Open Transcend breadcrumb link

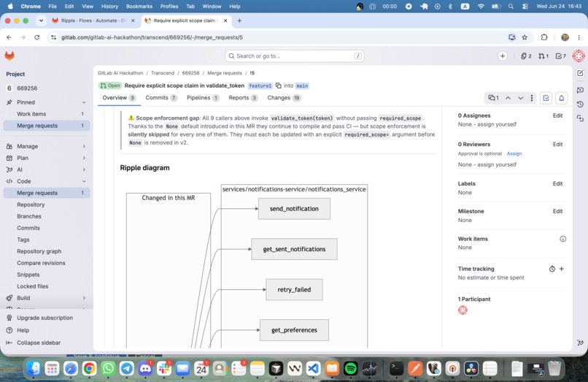(x=163, y=73)
